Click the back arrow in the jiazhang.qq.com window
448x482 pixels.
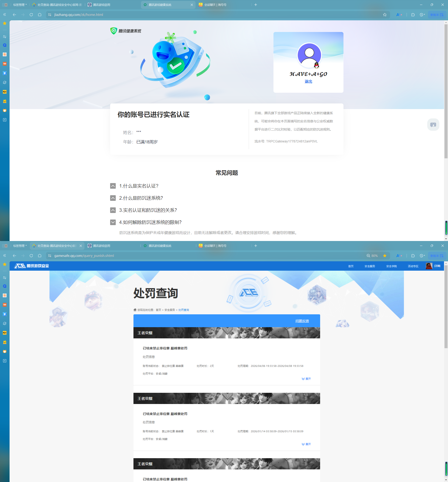point(14,15)
